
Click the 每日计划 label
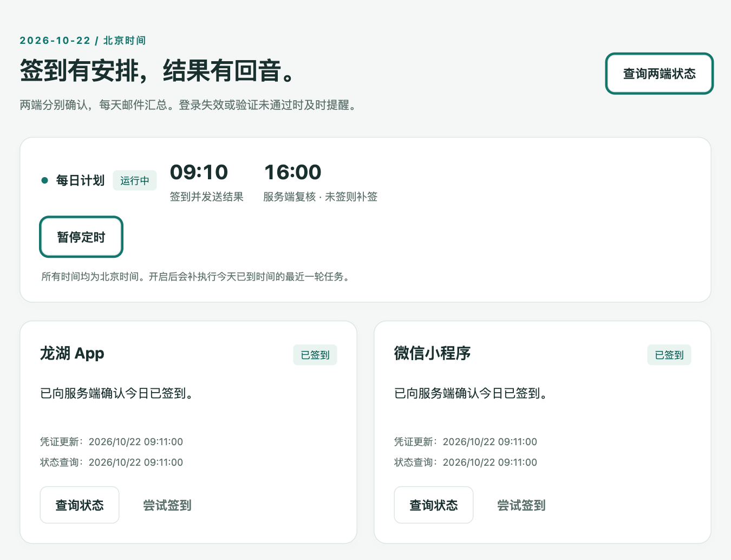(x=80, y=180)
